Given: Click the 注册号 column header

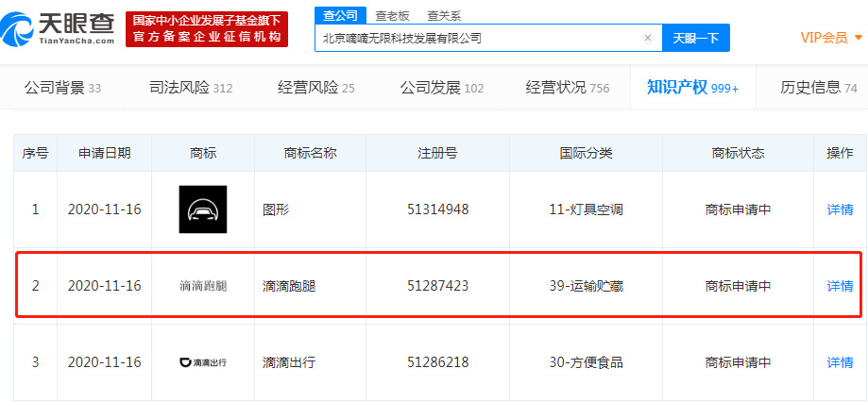Looking at the screenshot, I should click(x=437, y=153).
